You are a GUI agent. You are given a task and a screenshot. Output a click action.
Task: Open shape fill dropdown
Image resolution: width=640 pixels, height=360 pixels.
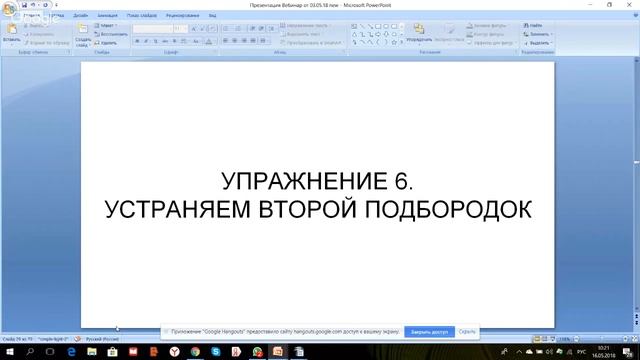489,26
